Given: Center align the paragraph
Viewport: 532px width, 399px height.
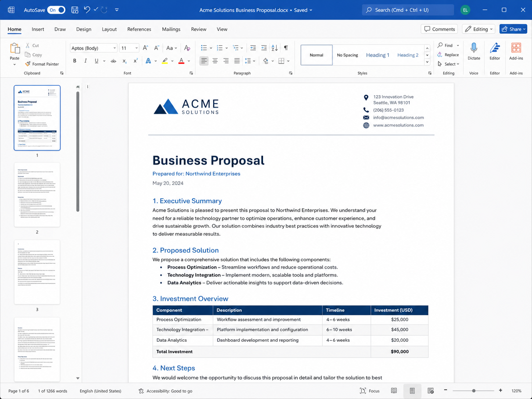Looking at the screenshot, I should [215, 61].
